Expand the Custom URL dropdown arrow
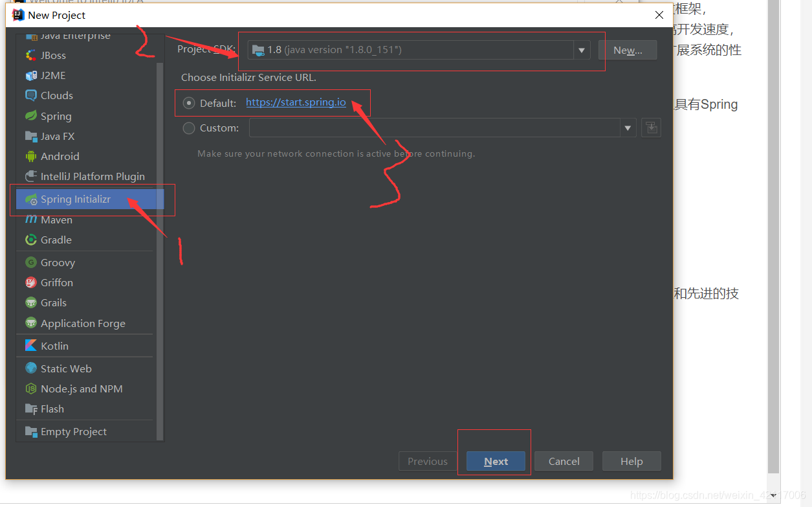Screen dimensions: 812x507 (628, 128)
